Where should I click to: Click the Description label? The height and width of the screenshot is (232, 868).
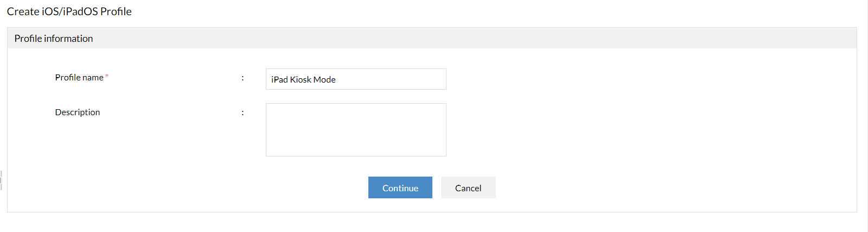pyautogui.click(x=78, y=112)
